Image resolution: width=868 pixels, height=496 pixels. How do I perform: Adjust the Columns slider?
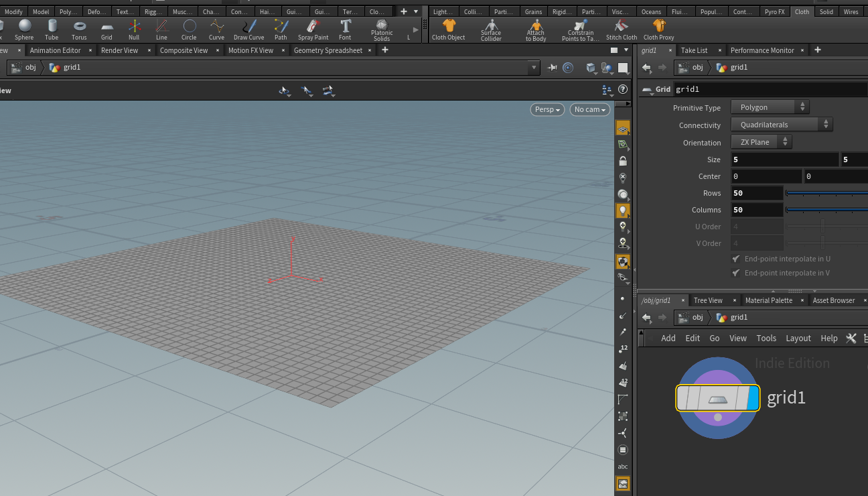click(827, 210)
